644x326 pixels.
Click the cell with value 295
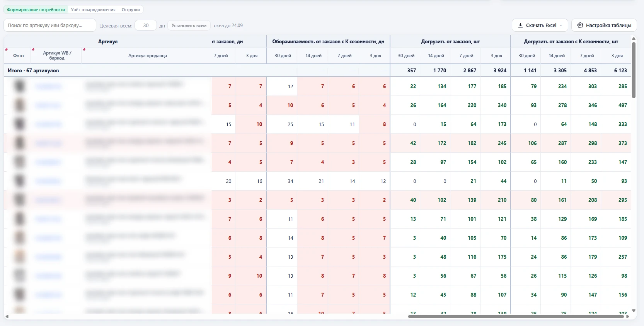pos(616,200)
